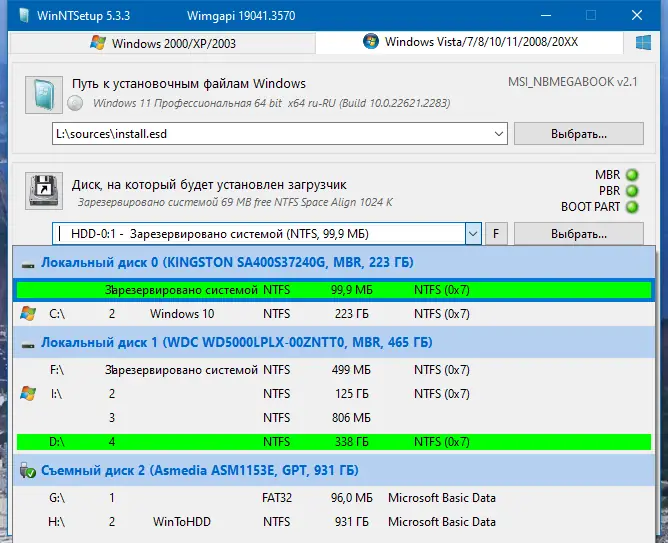Click the Windows flag icon on C:\ row
This screenshot has width=668, height=543.
pyautogui.click(x=28, y=314)
